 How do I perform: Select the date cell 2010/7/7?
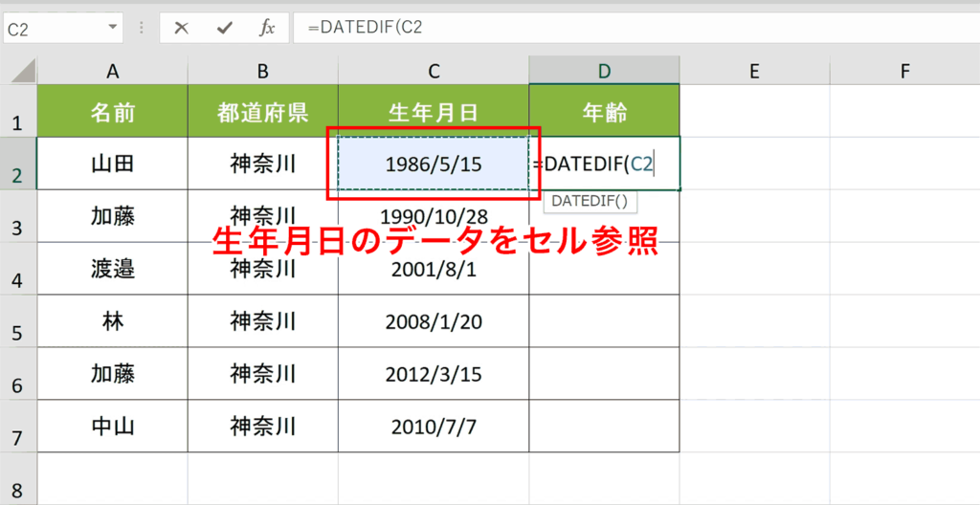[434, 427]
